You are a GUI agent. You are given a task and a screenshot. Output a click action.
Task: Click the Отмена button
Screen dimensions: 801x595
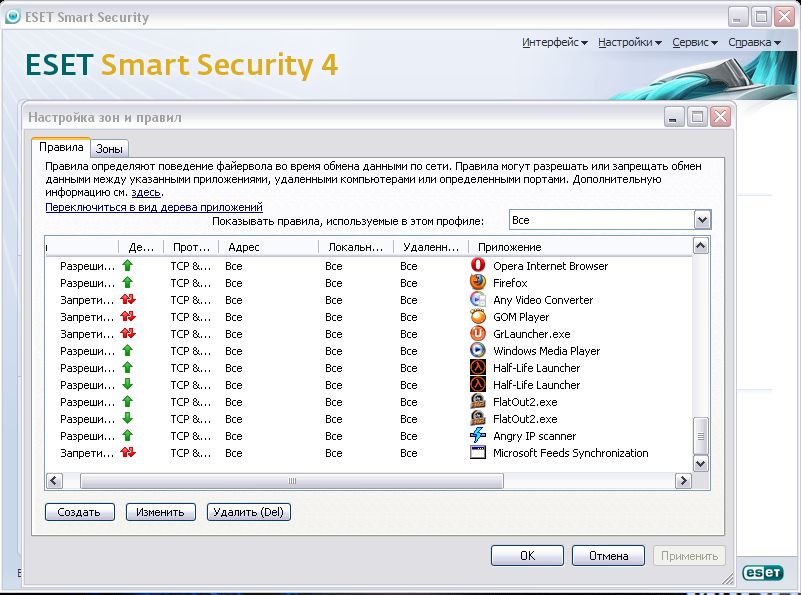[608, 556]
